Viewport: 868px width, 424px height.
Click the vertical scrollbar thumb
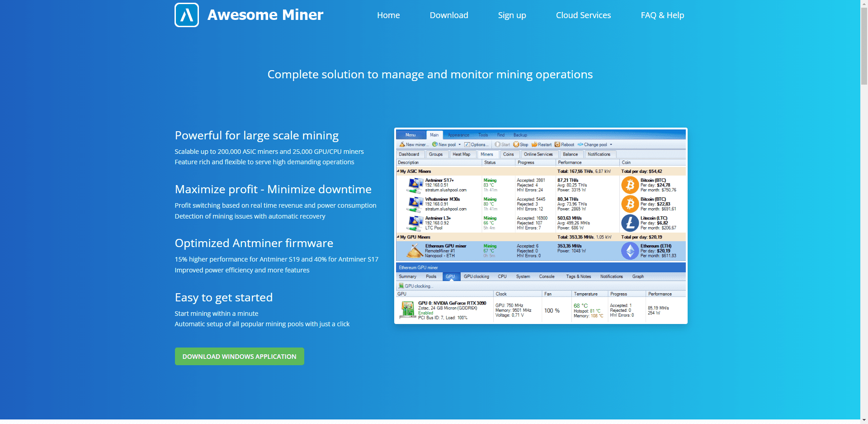(864, 46)
